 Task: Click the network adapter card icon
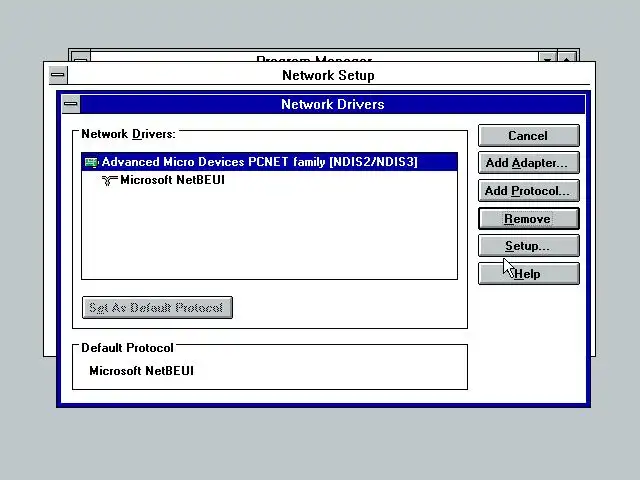91,162
